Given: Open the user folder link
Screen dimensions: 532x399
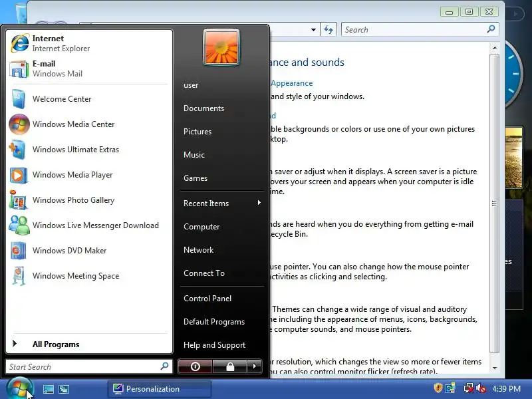Looking at the screenshot, I should point(191,85).
